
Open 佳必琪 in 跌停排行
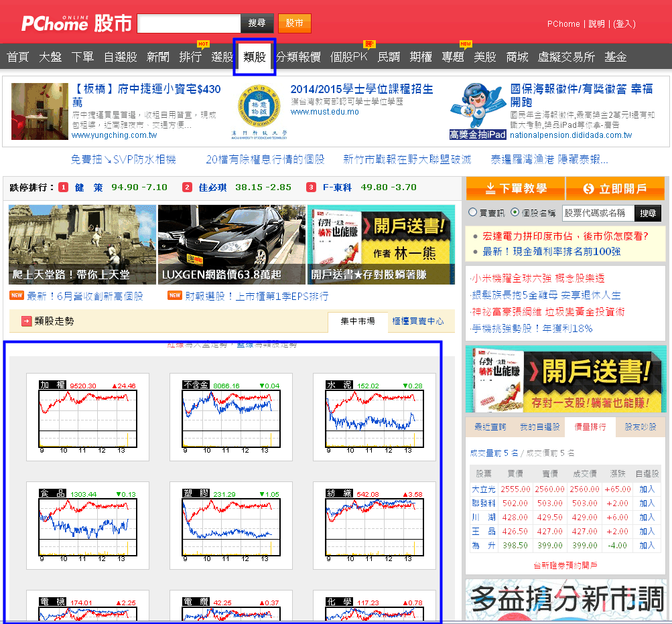[212, 187]
